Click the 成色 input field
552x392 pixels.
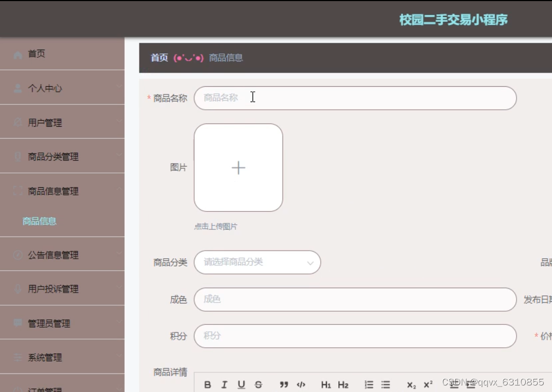pyautogui.click(x=355, y=300)
